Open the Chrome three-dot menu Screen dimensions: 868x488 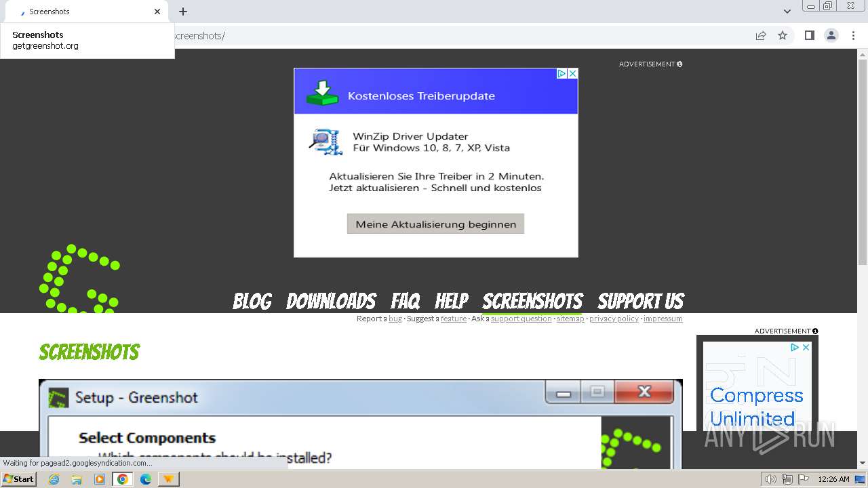point(853,35)
